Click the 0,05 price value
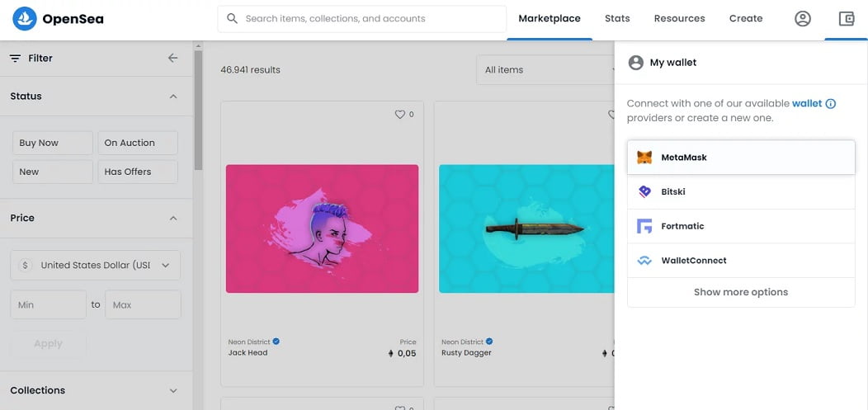Screen dimensions: 868x410 click(407, 354)
